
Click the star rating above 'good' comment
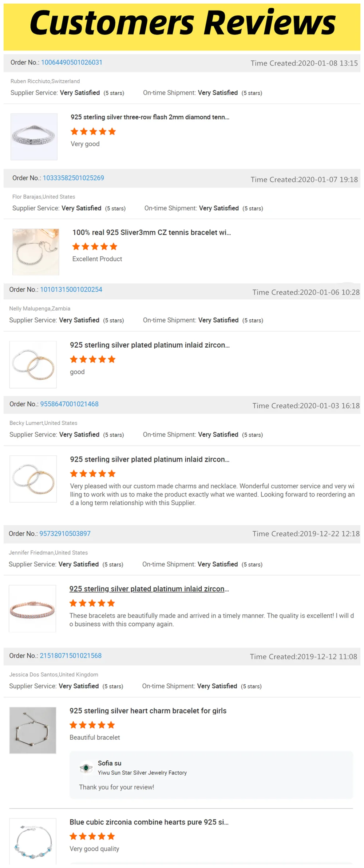[92, 359]
